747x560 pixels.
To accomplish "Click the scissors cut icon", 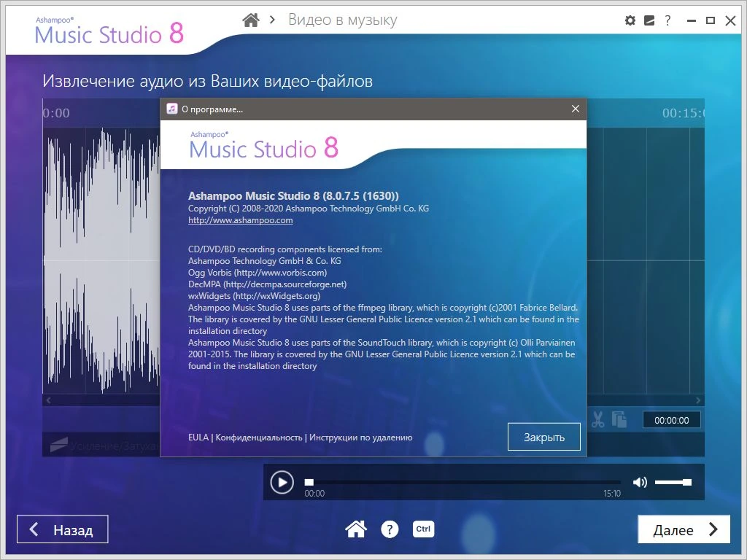I will tap(597, 419).
